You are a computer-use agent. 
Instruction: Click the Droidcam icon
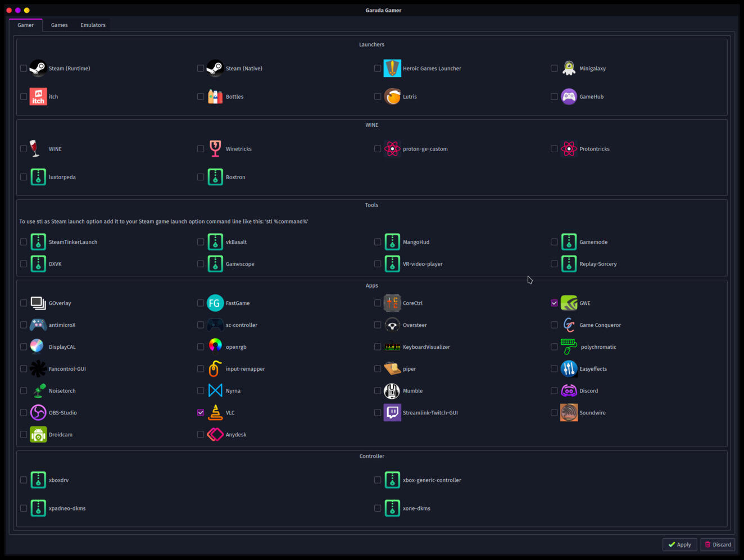[x=38, y=435]
